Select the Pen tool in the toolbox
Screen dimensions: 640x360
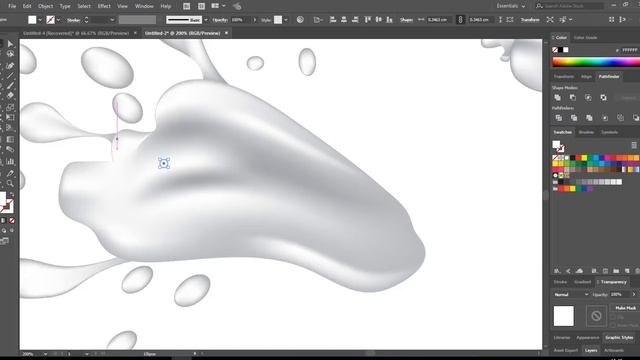pyautogui.click(x=10, y=65)
